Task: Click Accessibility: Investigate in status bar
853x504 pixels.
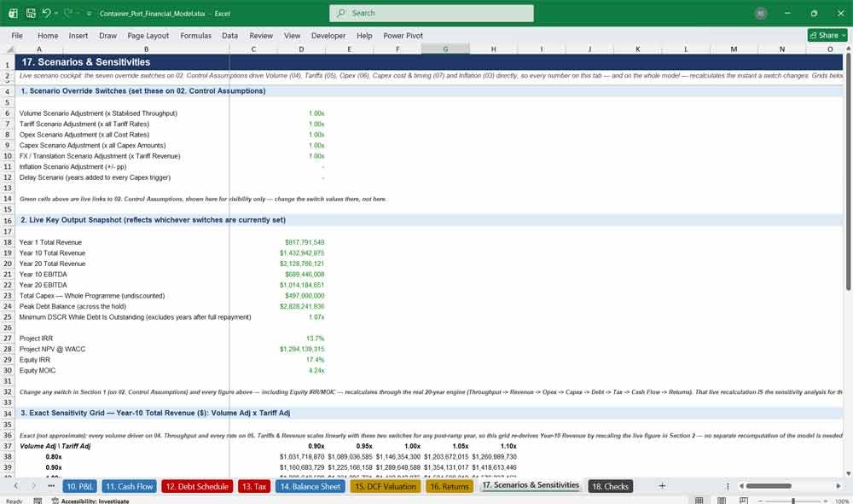Action: point(90,501)
